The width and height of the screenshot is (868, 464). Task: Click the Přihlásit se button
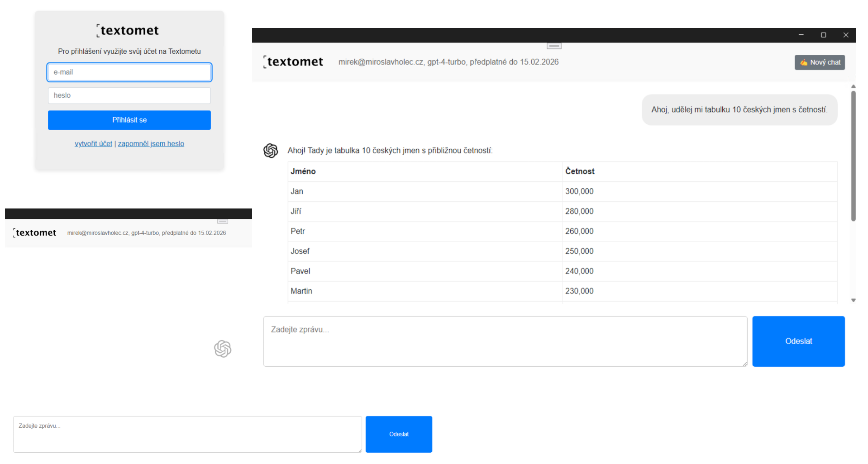click(129, 120)
